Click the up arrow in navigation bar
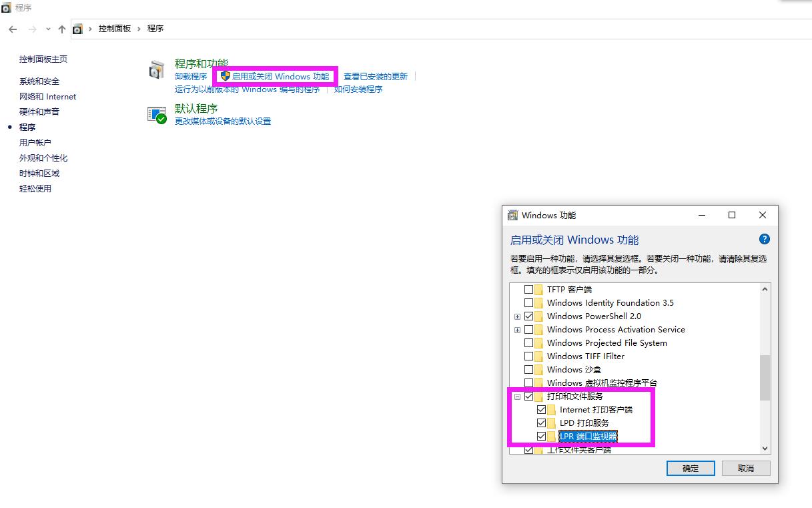The width and height of the screenshot is (812, 508). (62, 29)
